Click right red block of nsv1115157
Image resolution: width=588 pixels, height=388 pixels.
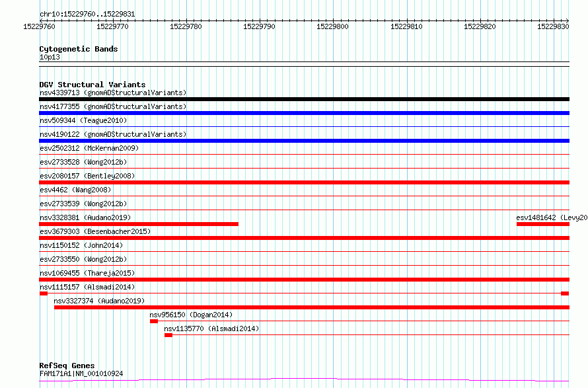(565, 293)
